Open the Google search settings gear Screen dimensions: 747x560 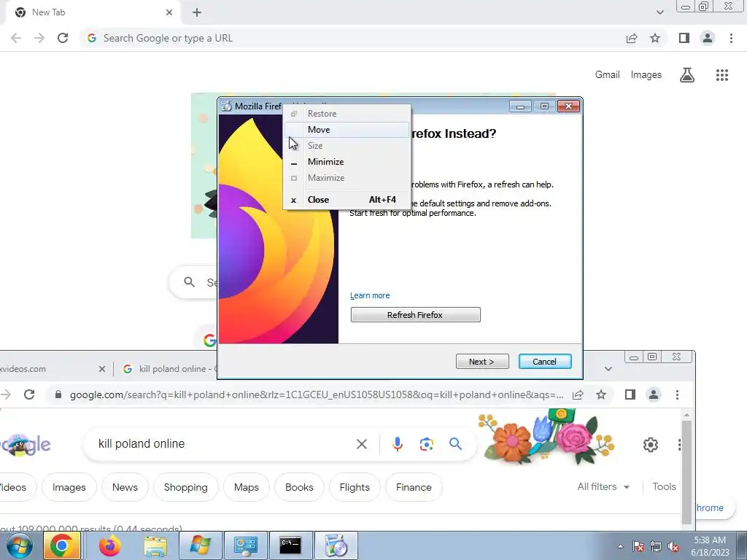pyautogui.click(x=650, y=444)
